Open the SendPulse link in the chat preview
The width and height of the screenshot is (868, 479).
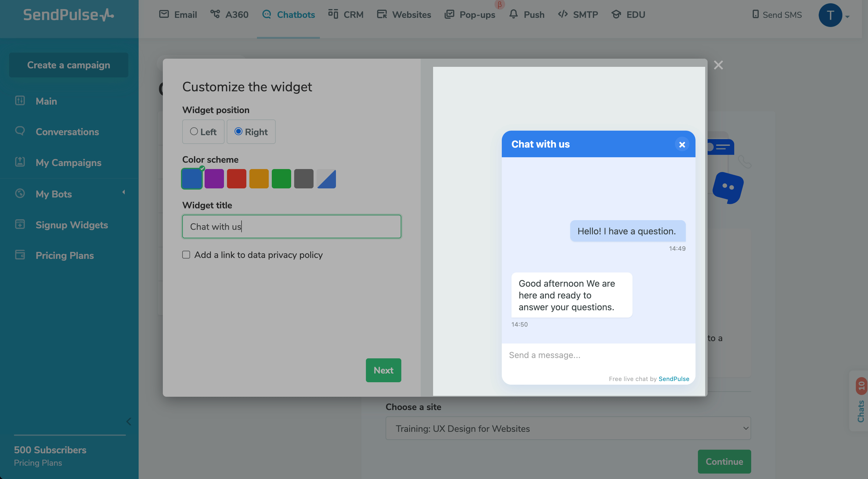pos(674,379)
